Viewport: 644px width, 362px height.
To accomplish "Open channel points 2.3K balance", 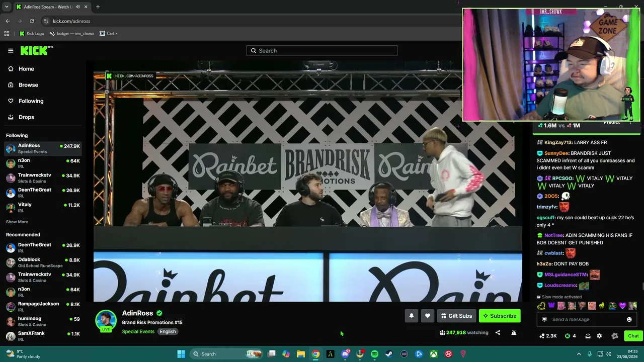I will pos(548,336).
